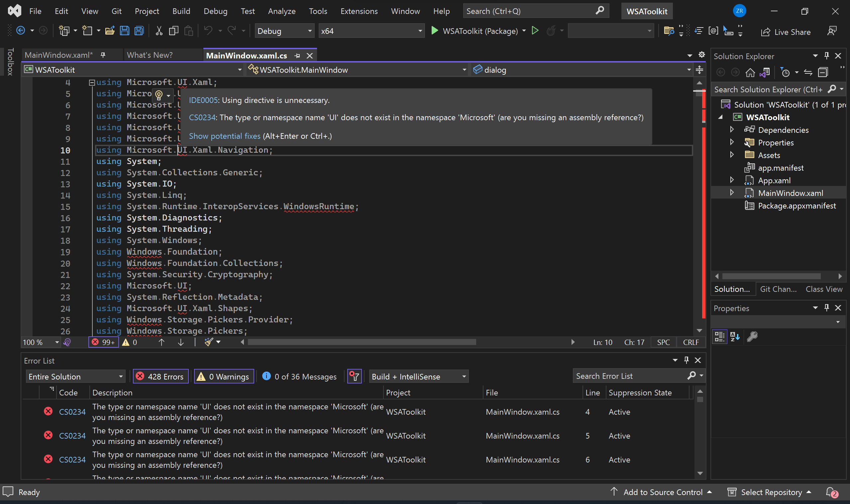Screen dimensions: 850x504
Task: Open the x64 platform dropdown
Action: click(x=372, y=31)
